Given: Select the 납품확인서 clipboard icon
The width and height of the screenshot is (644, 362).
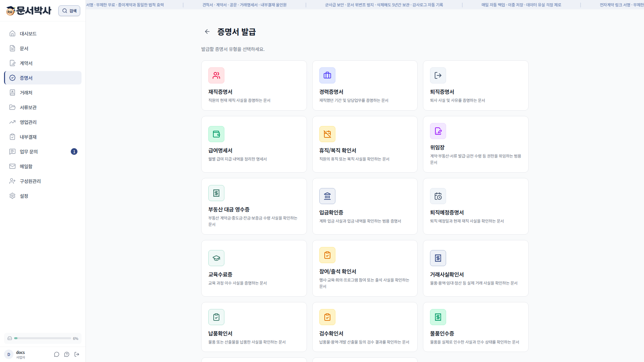Looking at the screenshot, I should [216, 317].
